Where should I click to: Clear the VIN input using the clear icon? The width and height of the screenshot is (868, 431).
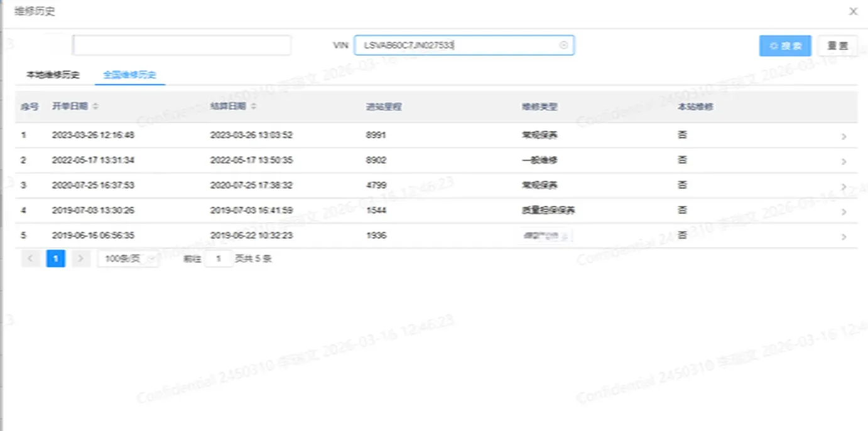[563, 45]
